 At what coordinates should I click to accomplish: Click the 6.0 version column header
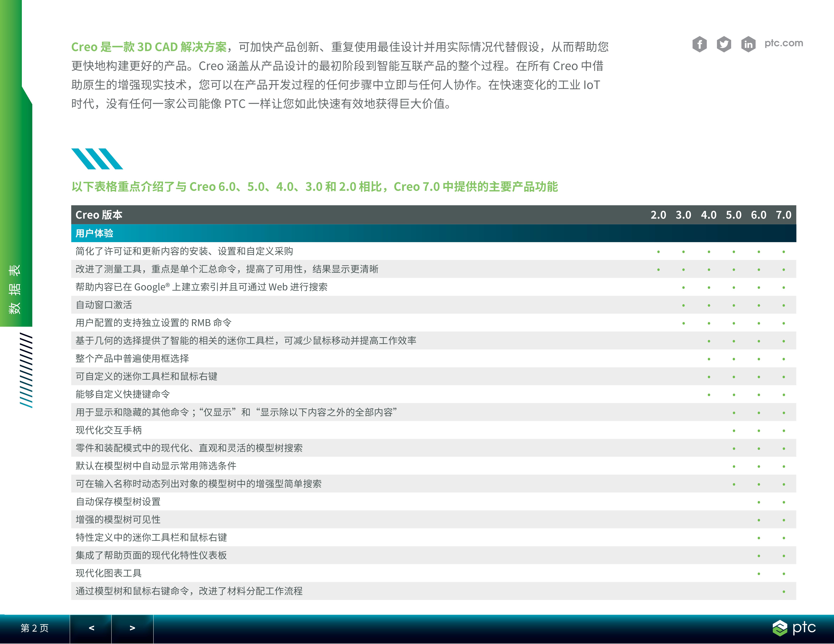(759, 215)
